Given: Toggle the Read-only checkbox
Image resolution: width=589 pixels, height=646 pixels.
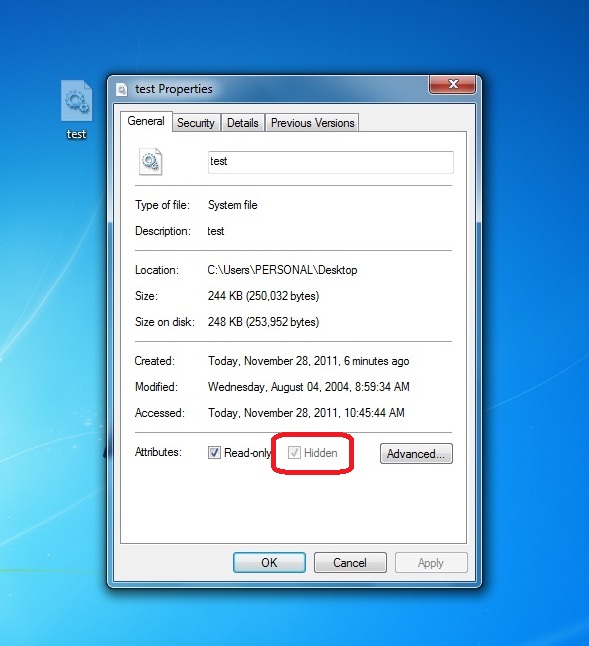Looking at the screenshot, I should coord(214,453).
